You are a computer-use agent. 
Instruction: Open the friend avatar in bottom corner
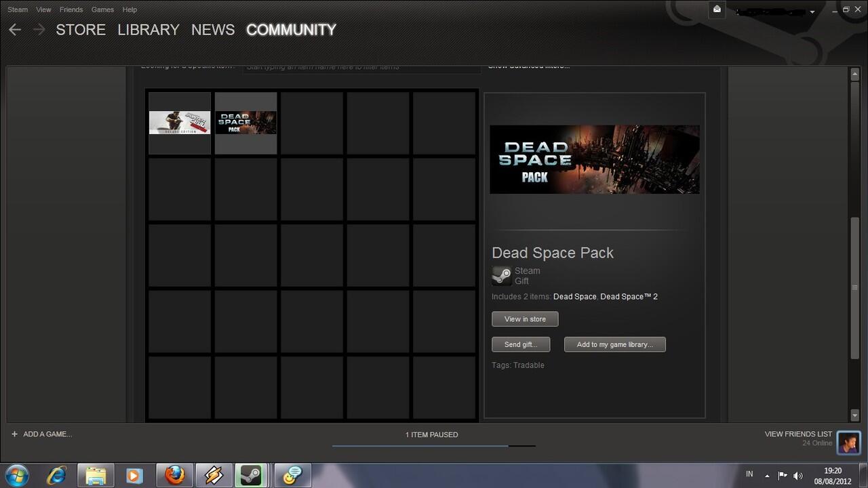point(848,443)
